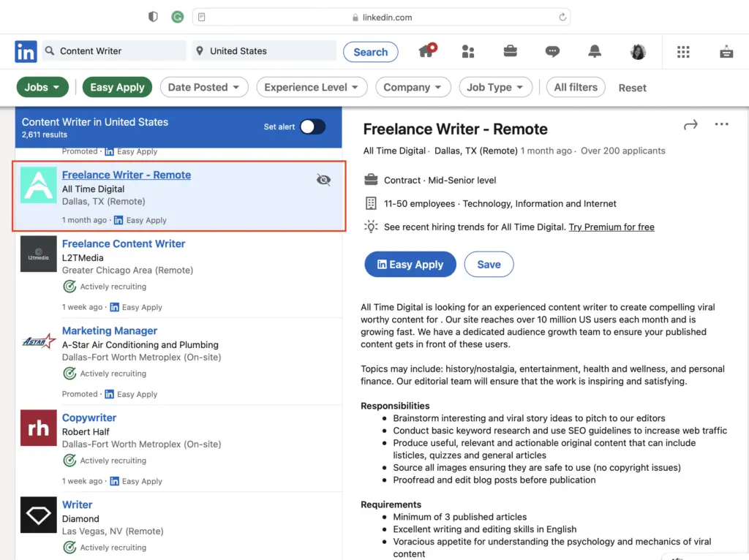Click the Grammarly browser extension icon
Screen dimensions: 749x560
(x=177, y=16)
